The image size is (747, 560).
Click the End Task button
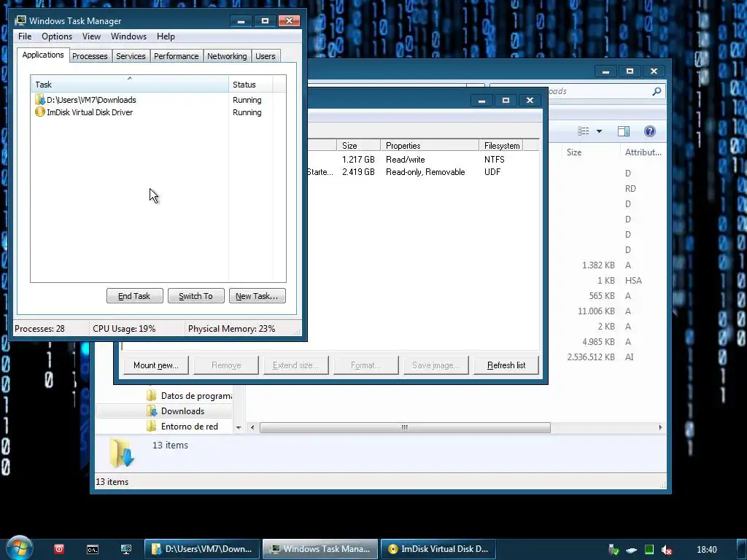(x=134, y=296)
